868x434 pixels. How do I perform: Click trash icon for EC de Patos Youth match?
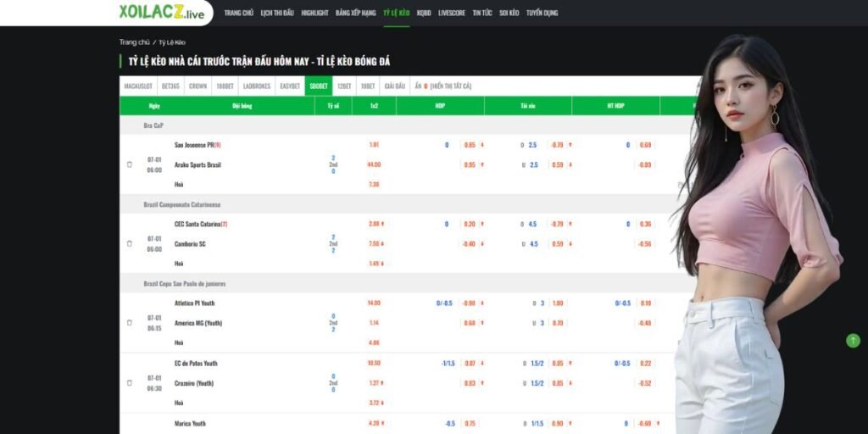point(130,383)
